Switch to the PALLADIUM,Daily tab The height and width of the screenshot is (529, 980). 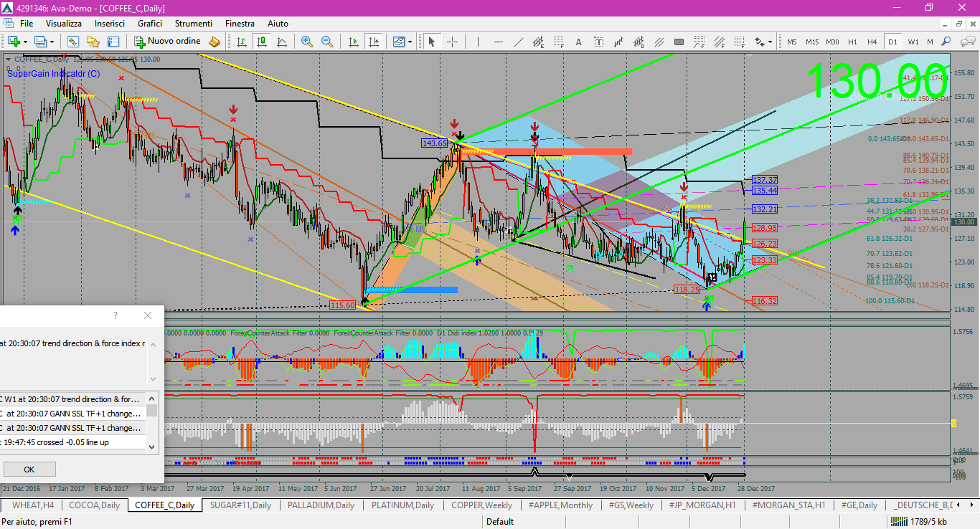point(321,505)
